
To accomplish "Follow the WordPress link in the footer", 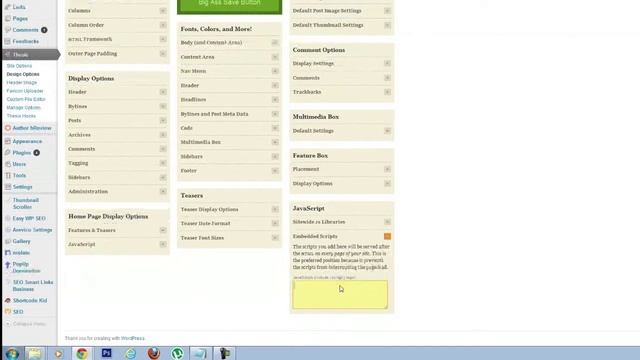I will coord(133,338).
